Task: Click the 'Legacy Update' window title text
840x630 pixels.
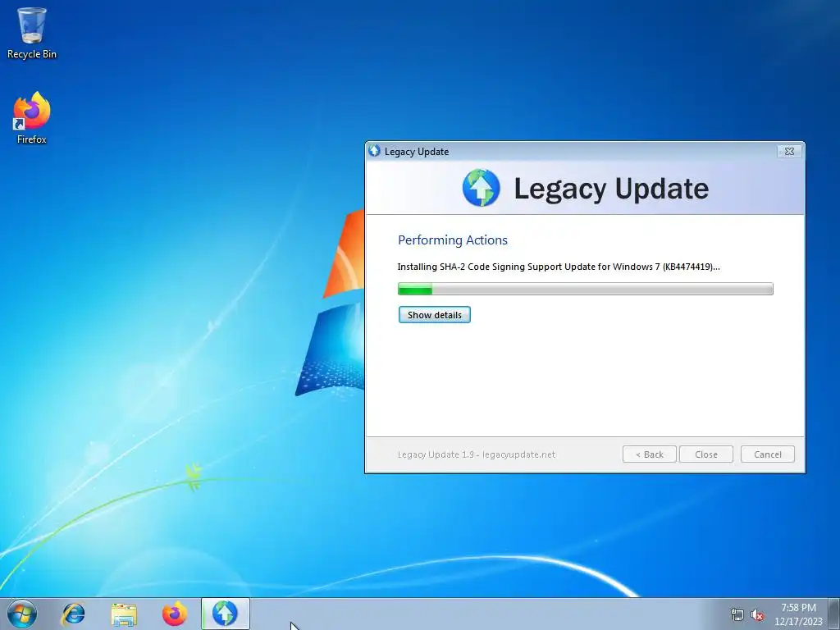Action: (417, 152)
